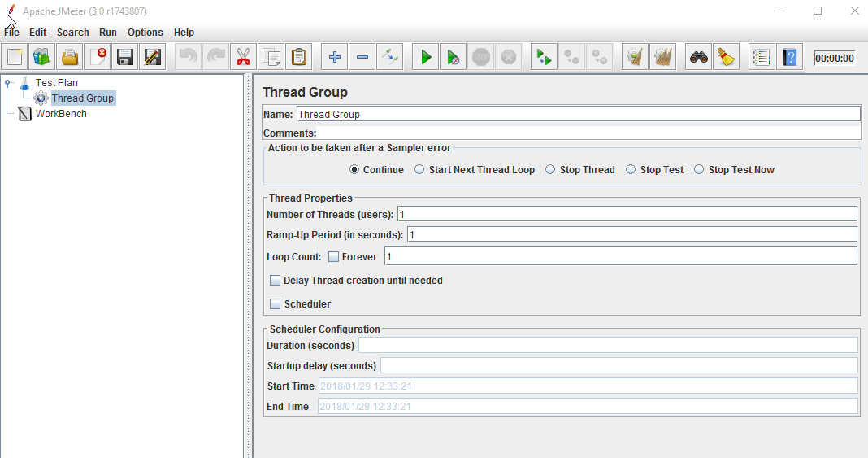The width and height of the screenshot is (868, 458).
Task: Select Thread Group tree node
Action: pos(82,98)
